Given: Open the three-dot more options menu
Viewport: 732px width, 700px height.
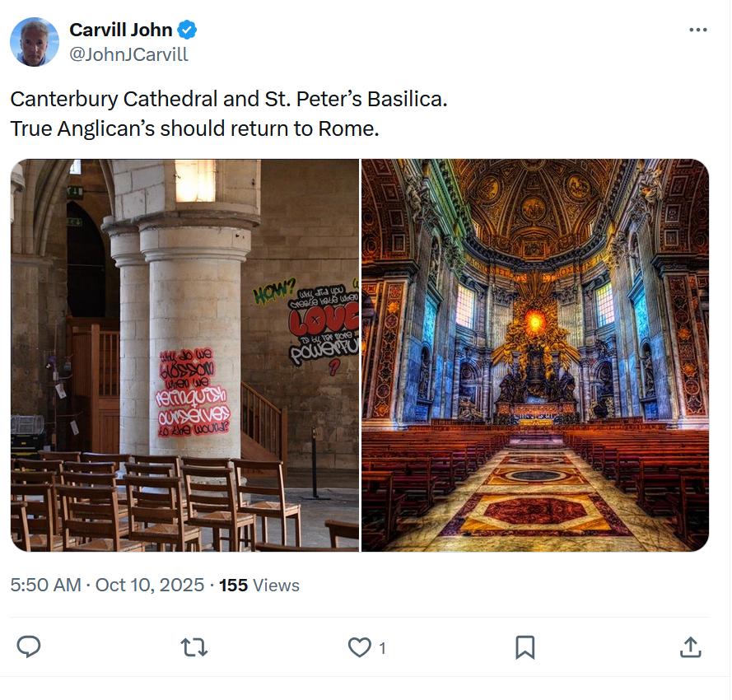Looking at the screenshot, I should [x=698, y=30].
